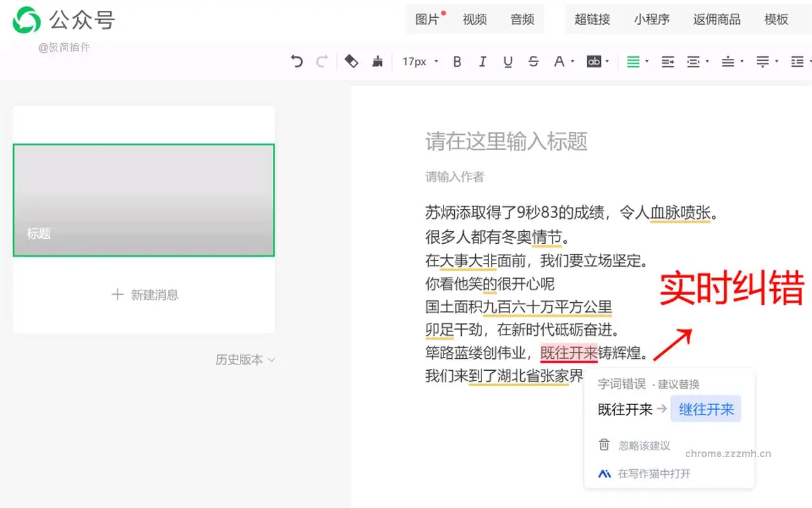Click the first-line indent icon
The width and height of the screenshot is (812, 508).
(667, 62)
